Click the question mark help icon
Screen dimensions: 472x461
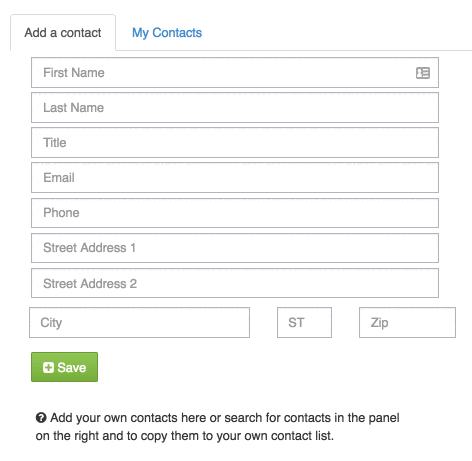41,418
